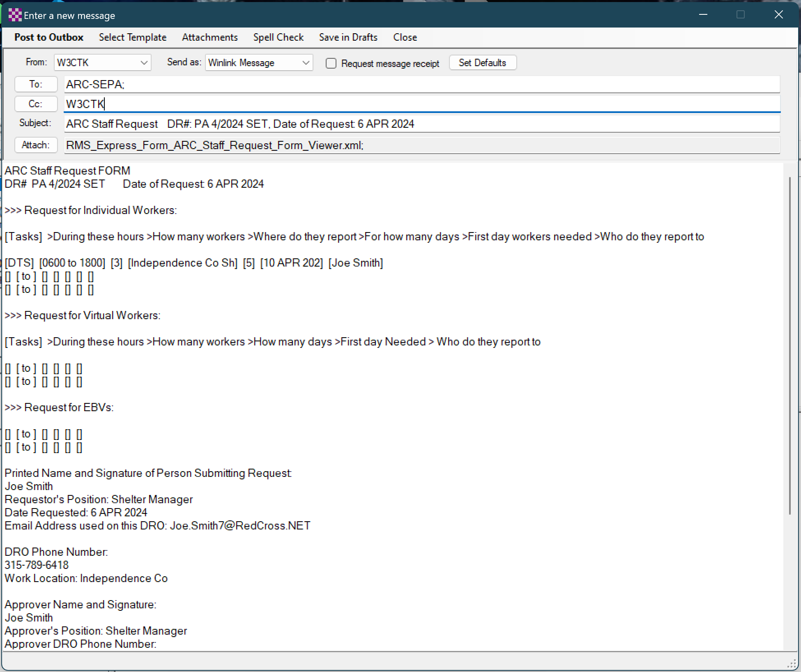Click into the To field with ARC-SEPA
Screen dimensions: 801x672
[x=422, y=84]
